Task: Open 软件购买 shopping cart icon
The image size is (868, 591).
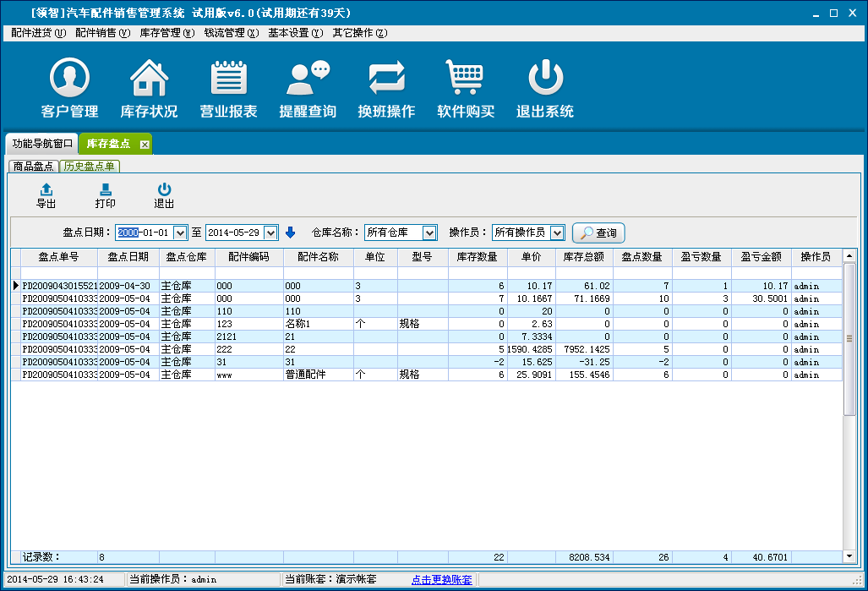Action: tap(465, 79)
